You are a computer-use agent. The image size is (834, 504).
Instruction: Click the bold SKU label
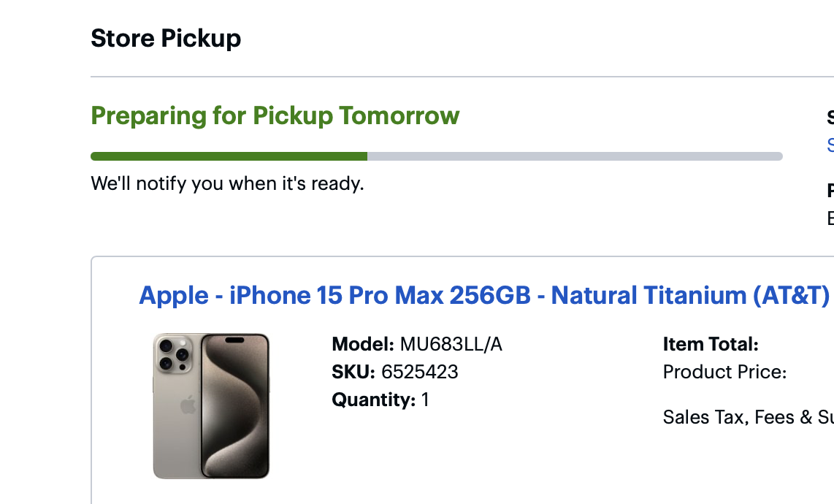coord(353,372)
